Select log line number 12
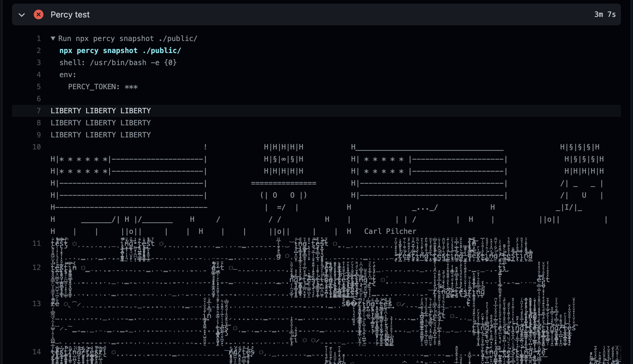633x364 pixels. tap(37, 268)
